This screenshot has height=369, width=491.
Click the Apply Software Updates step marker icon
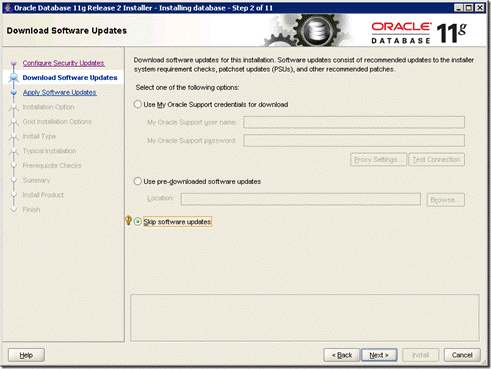click(14, 92)
